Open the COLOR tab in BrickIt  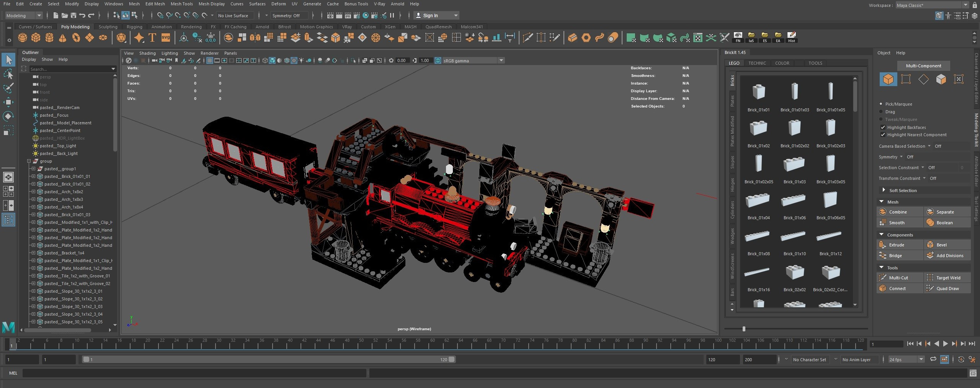click(x=782, y=63)
